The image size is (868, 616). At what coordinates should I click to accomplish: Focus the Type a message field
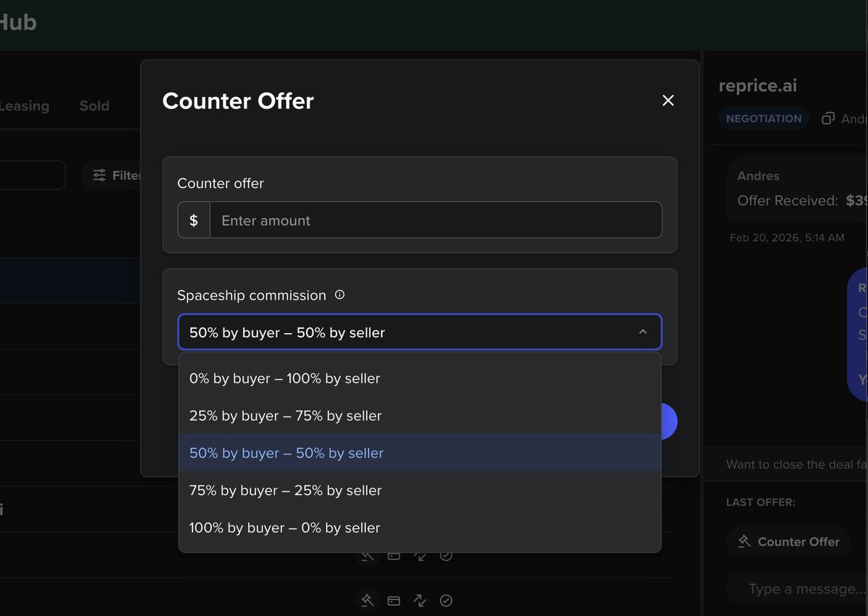pyautogui.click(x=797, y=589)
